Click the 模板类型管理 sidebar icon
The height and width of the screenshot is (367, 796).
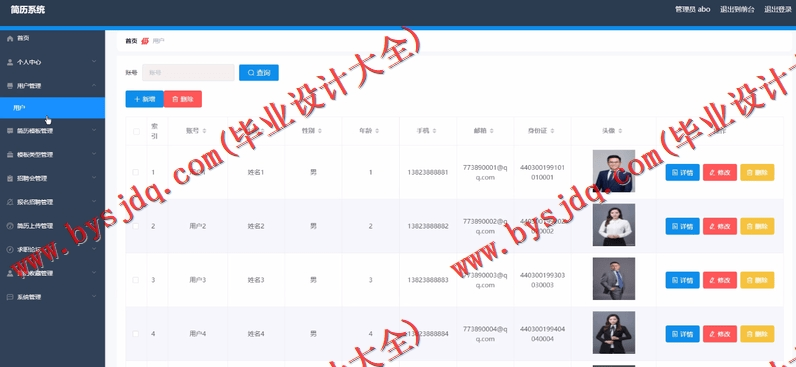(x=10, y=155)
